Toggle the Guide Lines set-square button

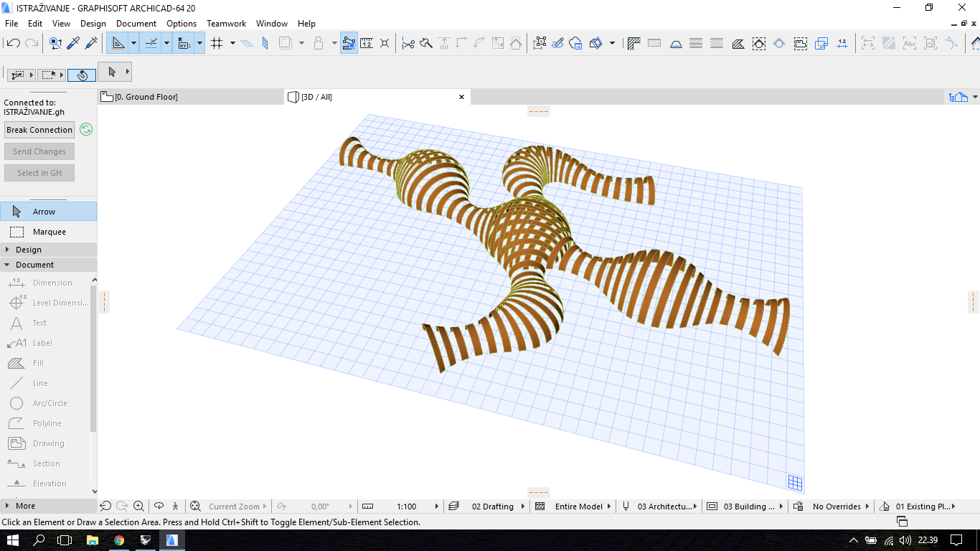click(x=118, y=43)
